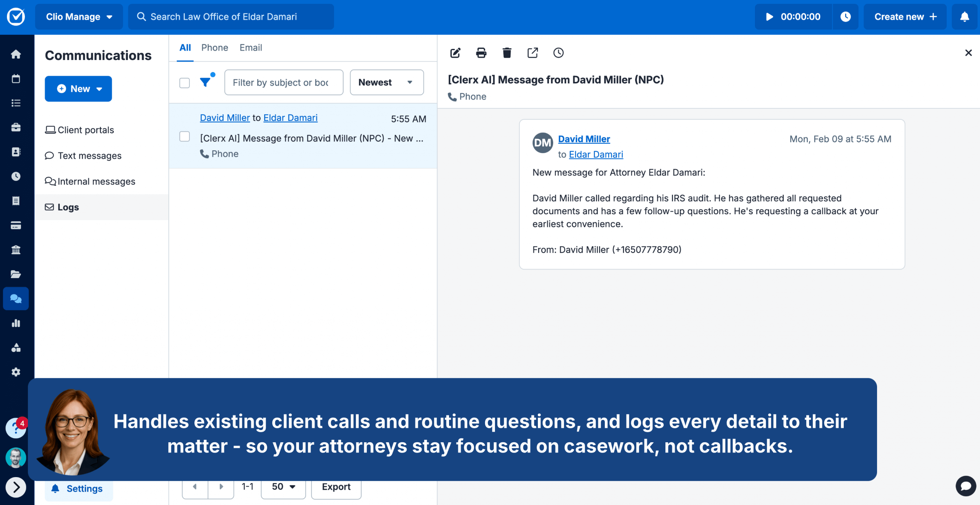Open notifications bell in top bar
Viewport: 980px width, 505px height.
[964, 17]
